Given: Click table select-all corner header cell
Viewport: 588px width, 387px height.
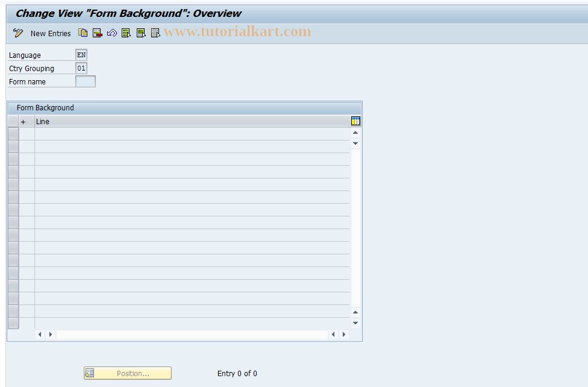Looking at the screenshot, I should pos(13,122).
